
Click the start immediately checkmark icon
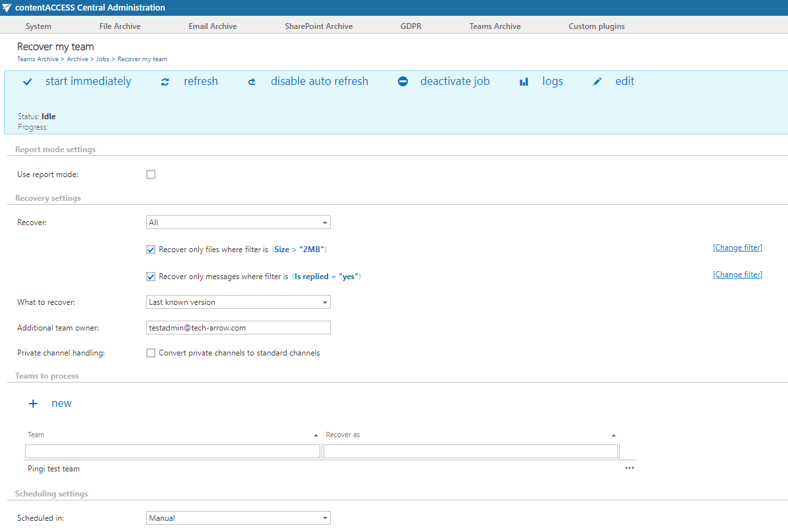pos(28,82)
